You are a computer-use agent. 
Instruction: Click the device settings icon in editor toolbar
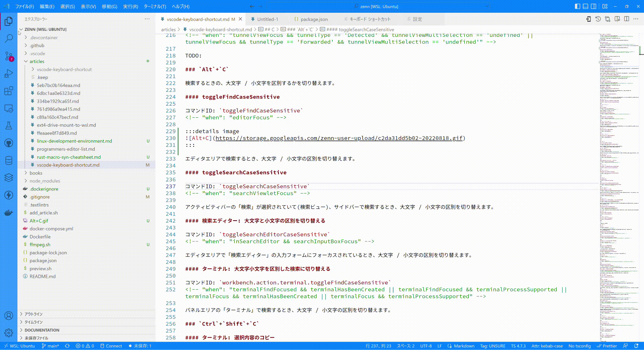(x=588, y=19)
